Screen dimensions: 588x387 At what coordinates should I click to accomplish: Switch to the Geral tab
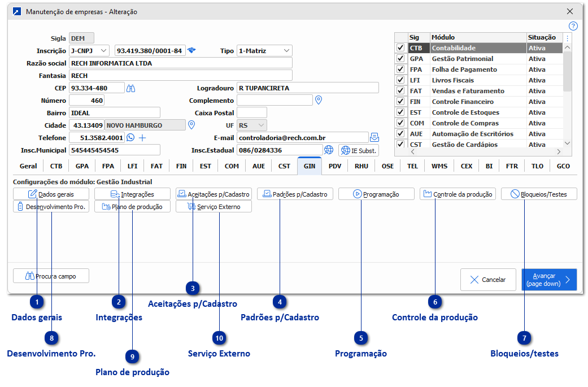click(x=28, y=166)
